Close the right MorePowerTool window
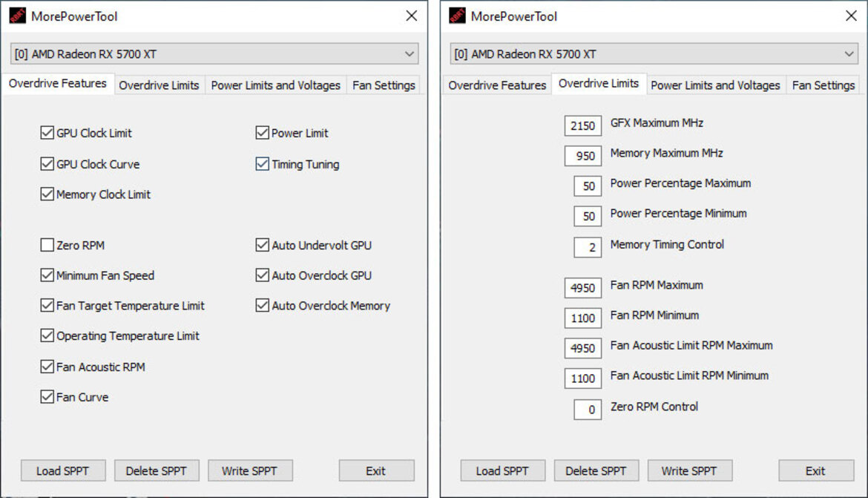The image size is (868, 498). tap(852, 16)
